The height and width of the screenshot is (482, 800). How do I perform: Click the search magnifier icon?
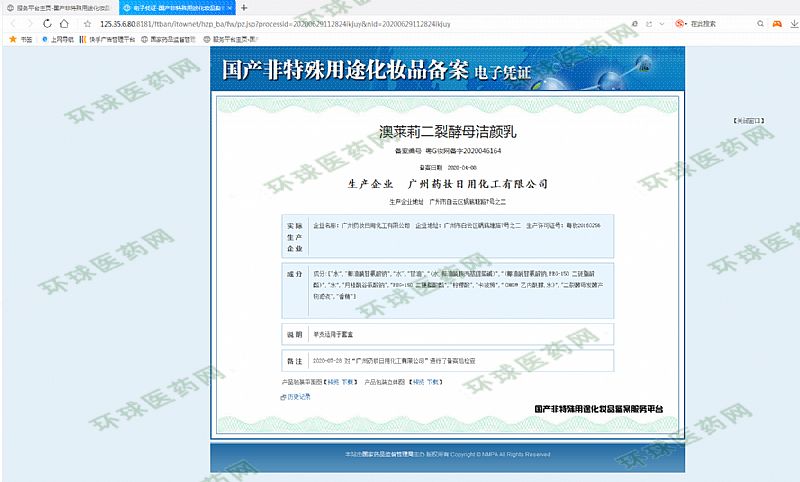(x=762, y=23)
